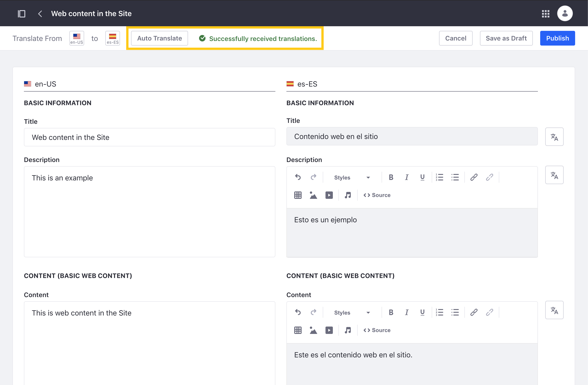Click the unordered list icon in Description toolbar

coord(455,177)
